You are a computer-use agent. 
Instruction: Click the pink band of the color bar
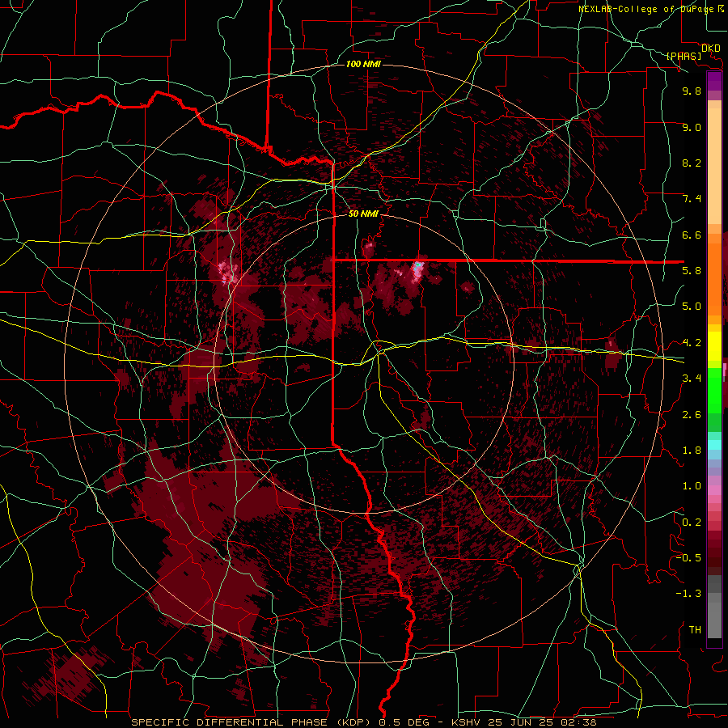coord(714,490)
